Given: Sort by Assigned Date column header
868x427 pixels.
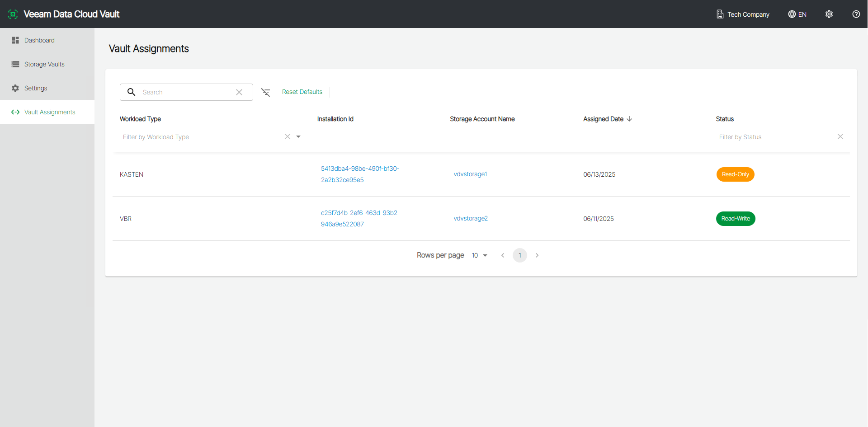Looking at the screenshot, I should coord(603,119).
